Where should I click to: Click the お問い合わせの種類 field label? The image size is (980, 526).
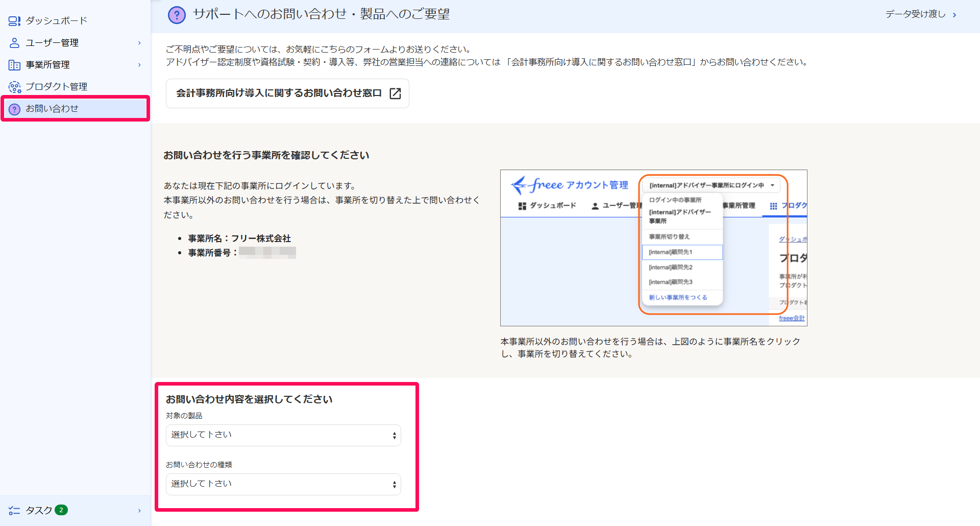point(199,465)
